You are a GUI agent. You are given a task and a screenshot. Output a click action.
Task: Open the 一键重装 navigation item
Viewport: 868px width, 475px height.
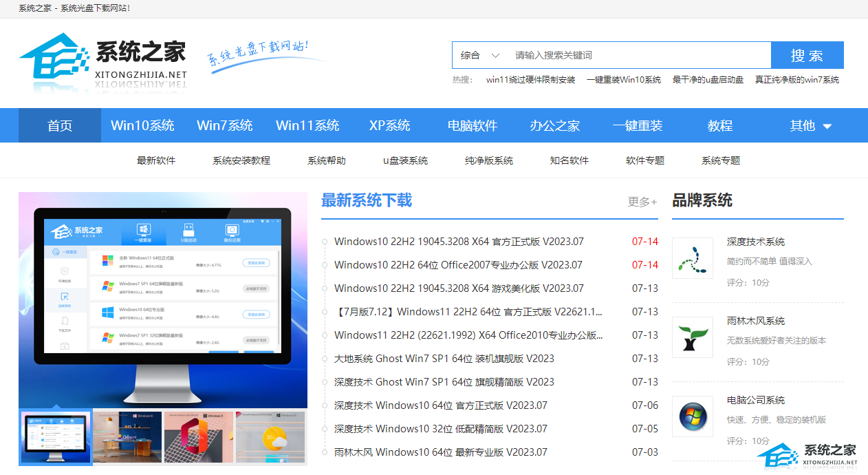(x=638, y=125)
